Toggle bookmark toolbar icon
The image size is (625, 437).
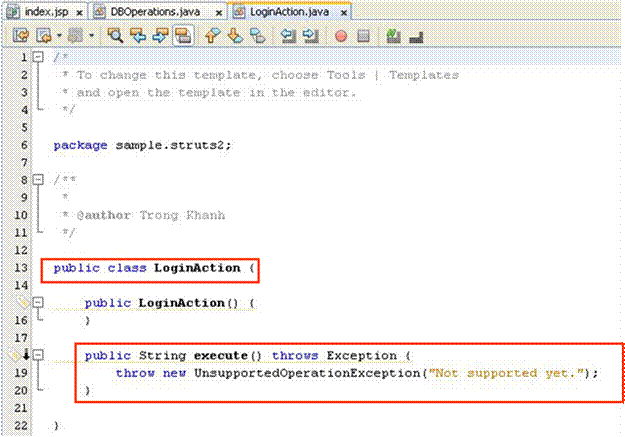[x=257, y=36]
